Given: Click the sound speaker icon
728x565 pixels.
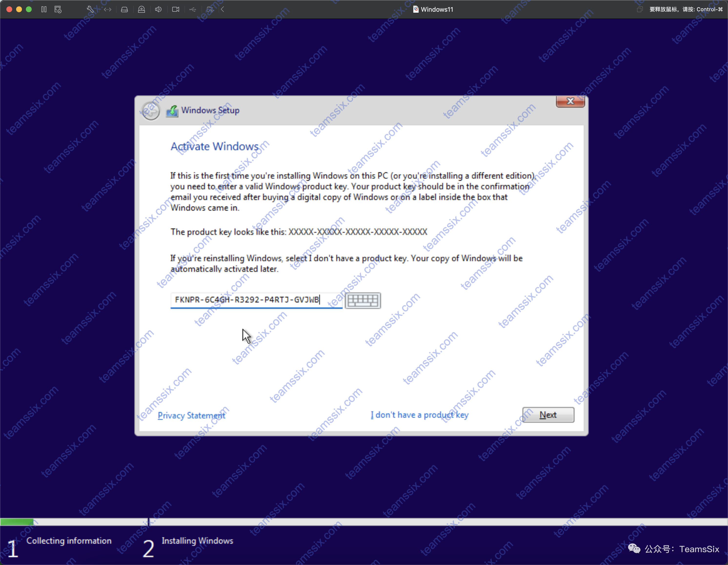Looking at the screenshot, I should (158, 9).
